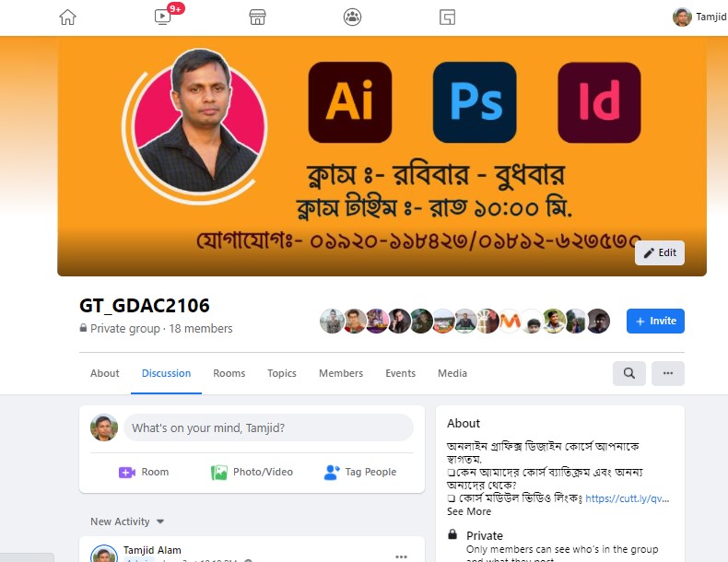Open Tamjid Alam post author name

tap(152, 550)
